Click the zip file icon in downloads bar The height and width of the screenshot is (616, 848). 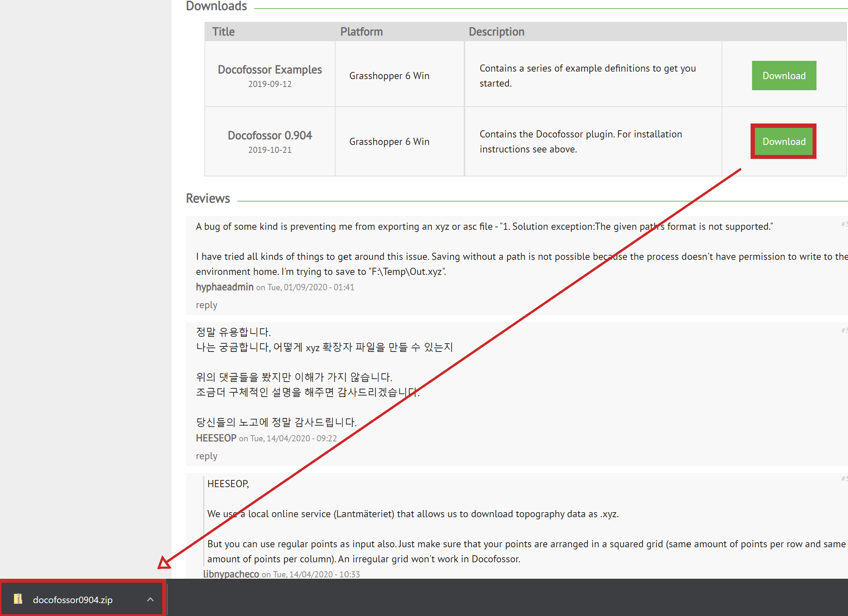[18, 599]
